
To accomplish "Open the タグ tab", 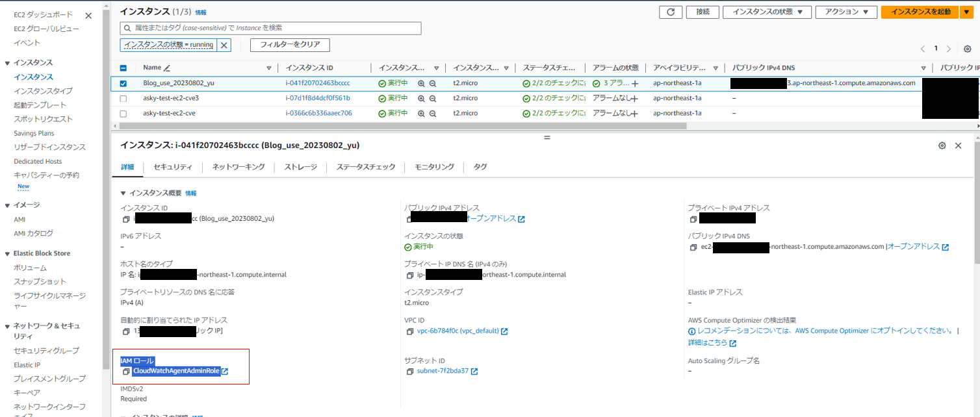I will pyautogui.click(x=480, y=167).
